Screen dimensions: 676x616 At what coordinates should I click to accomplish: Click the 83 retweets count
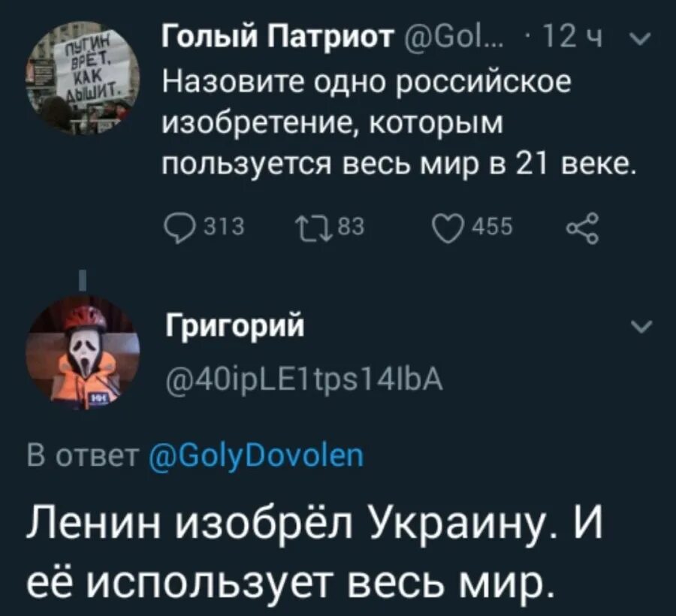(351, 226)
